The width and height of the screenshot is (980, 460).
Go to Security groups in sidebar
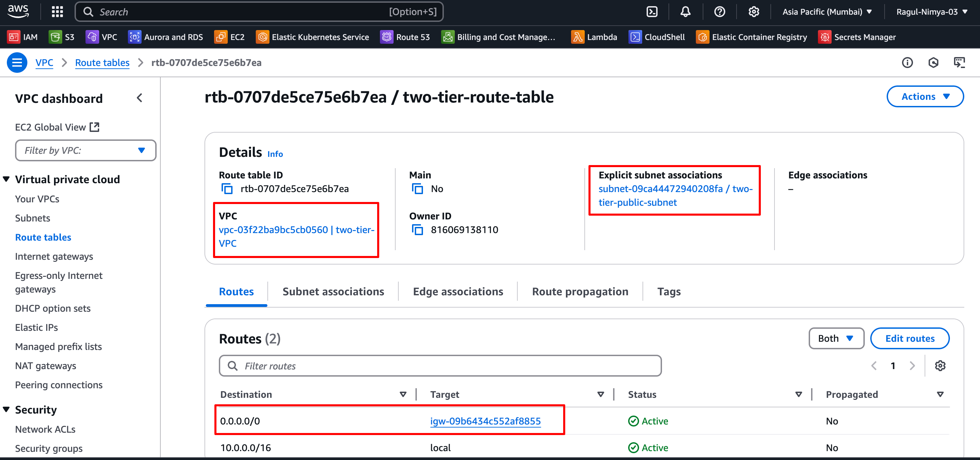49,448
